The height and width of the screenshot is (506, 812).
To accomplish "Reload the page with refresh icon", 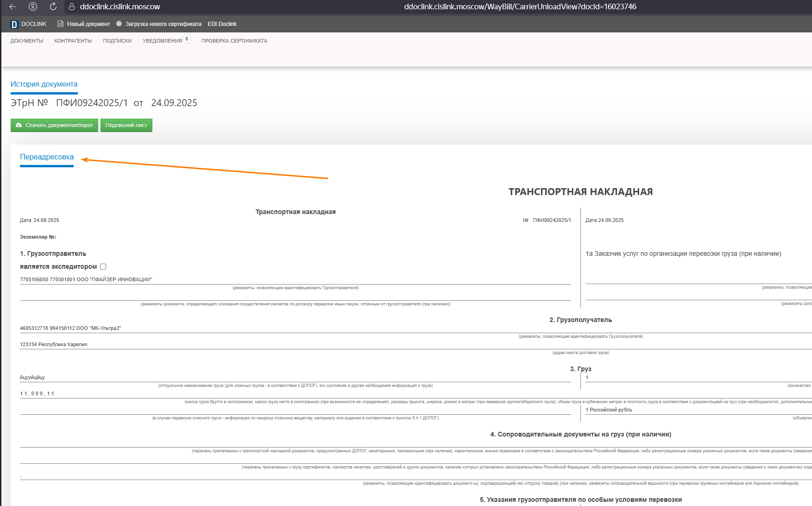I will (x=53, y=6).
